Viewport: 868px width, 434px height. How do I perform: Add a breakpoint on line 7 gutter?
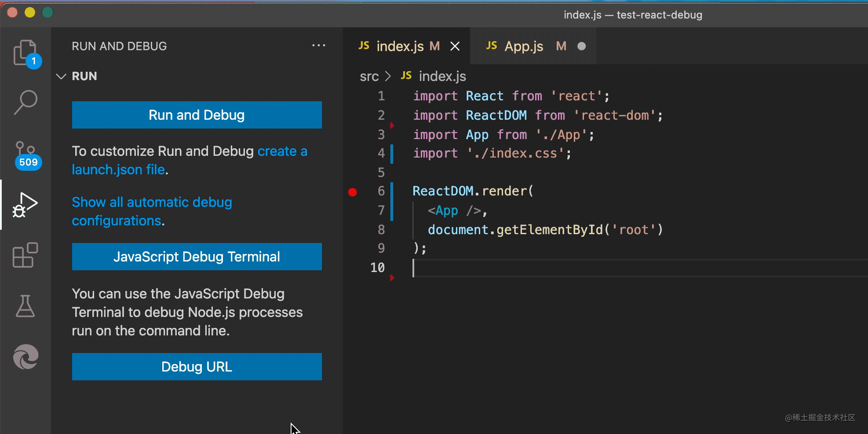point(352,210)
